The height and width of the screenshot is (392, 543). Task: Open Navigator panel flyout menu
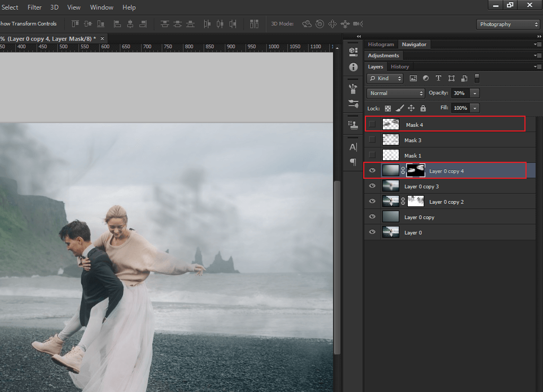click(538, 45)
